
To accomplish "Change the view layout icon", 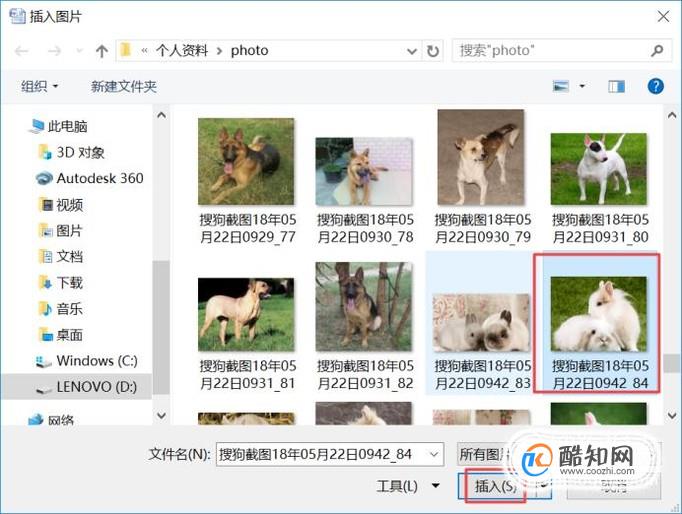I will click(561, 86).
